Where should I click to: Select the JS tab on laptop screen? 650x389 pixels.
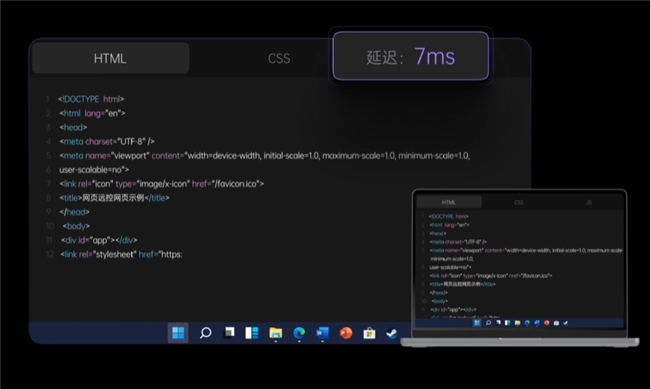[x=589, y=202]
